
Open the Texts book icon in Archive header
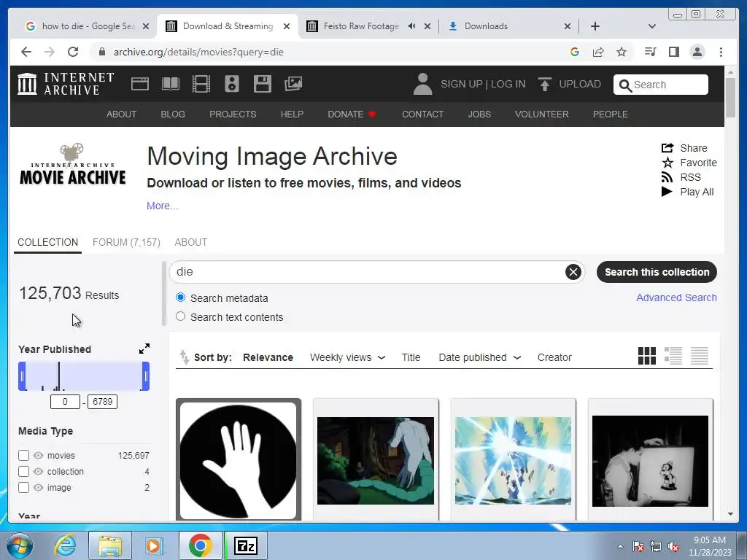click(171, 84)
